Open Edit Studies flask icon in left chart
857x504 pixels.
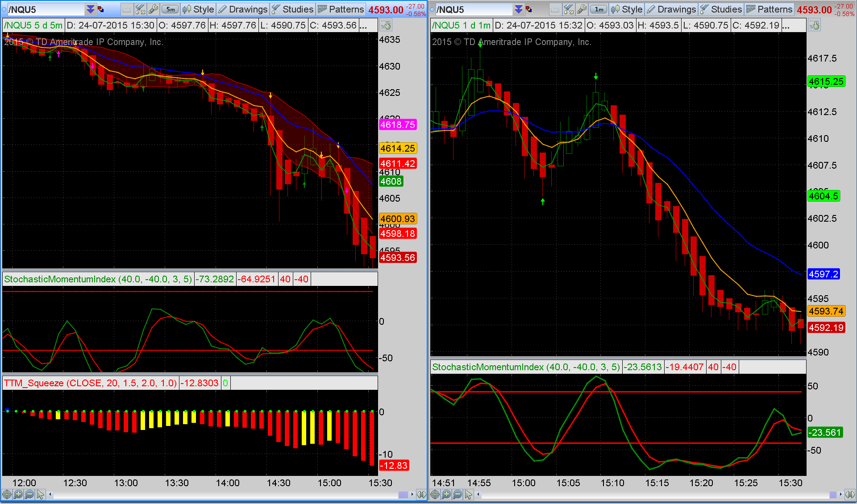coord(140,9)
